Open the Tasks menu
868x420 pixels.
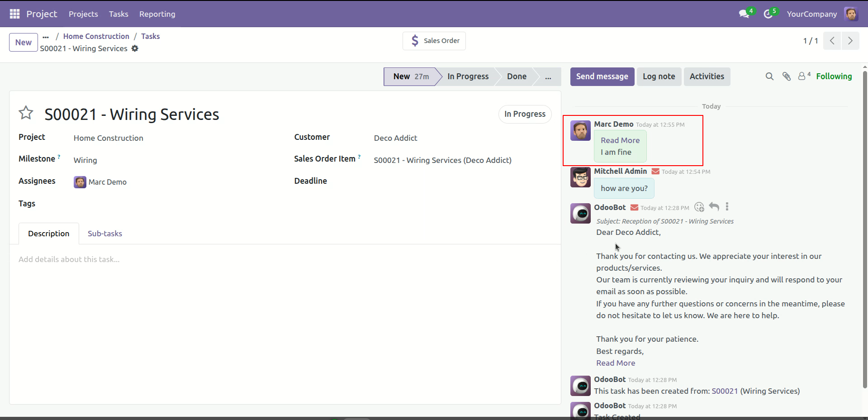click(119, 14)
